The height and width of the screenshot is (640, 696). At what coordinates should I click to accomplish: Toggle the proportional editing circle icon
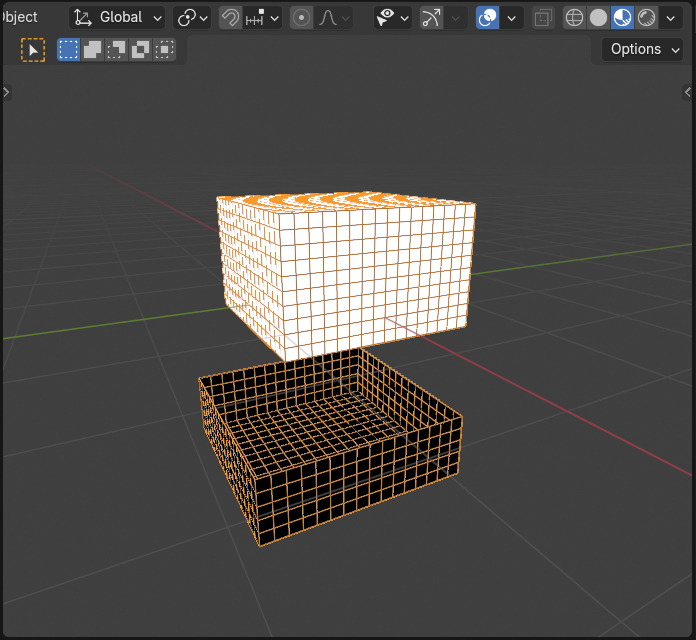coord(301,18)
